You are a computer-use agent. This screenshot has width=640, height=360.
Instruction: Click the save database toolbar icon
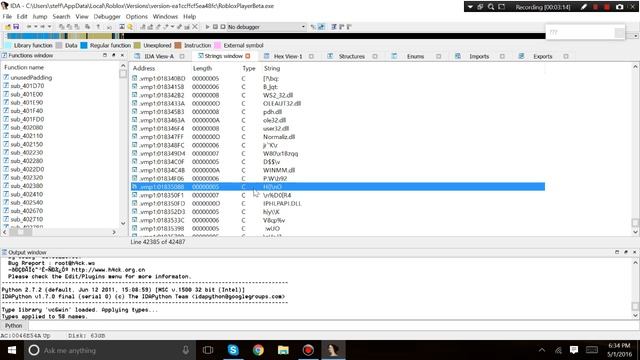coord(16,27)
